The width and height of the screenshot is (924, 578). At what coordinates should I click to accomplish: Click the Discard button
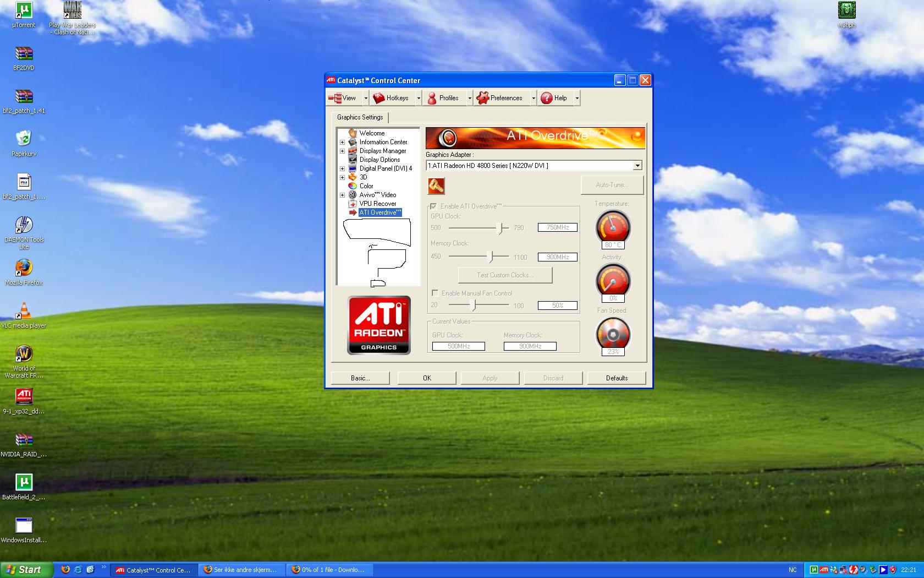[553, 378]
